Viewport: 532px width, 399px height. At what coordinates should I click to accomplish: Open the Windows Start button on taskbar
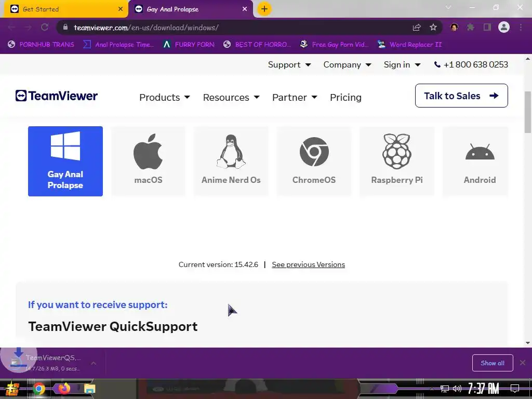coord(12,389)
